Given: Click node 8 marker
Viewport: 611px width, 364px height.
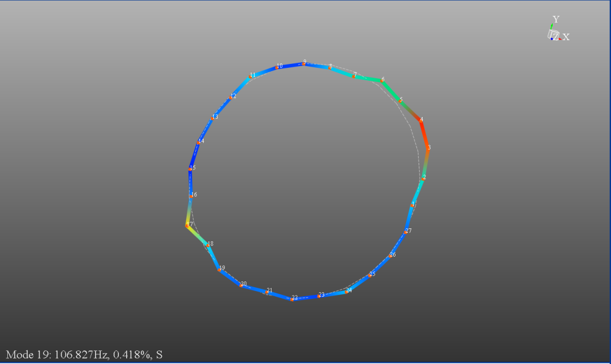Looking at the screenshot, I should pos(330,68).
